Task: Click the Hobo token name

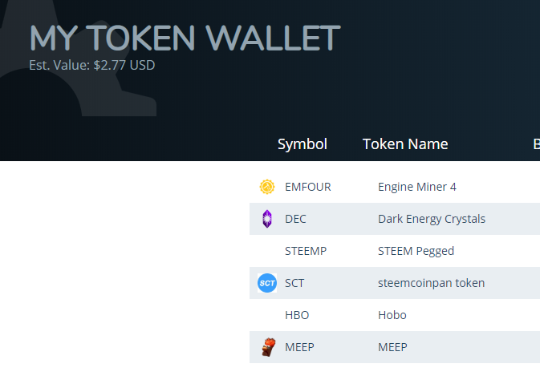Action: pos(392,315)
